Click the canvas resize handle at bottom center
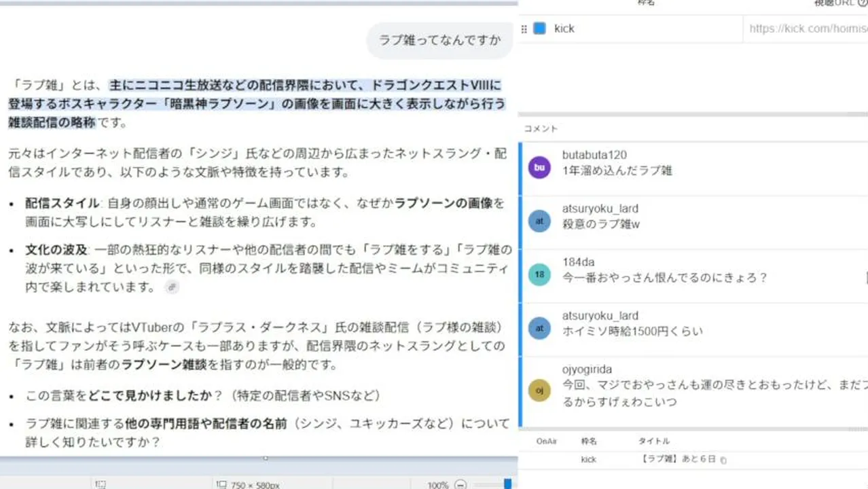Image resolution: width=868 pixels, height=489 pixels. [x=266, y=458]
